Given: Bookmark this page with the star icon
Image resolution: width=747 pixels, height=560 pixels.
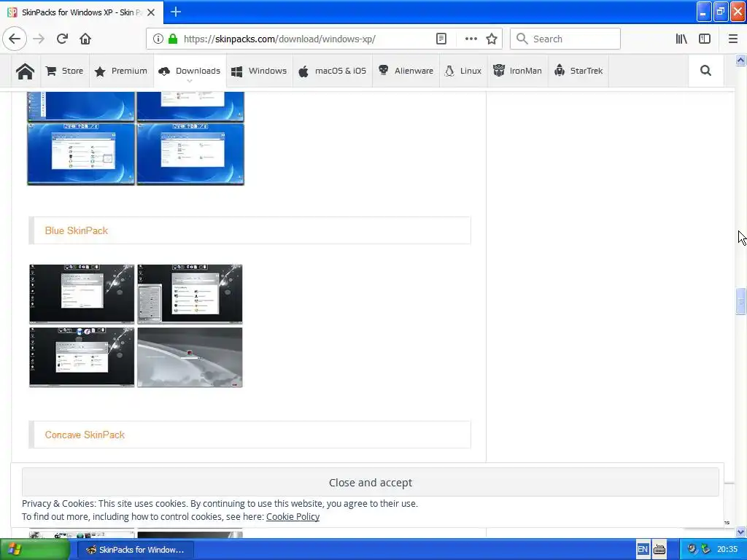Looking at the screenshot, I should [x=492, y=39].
